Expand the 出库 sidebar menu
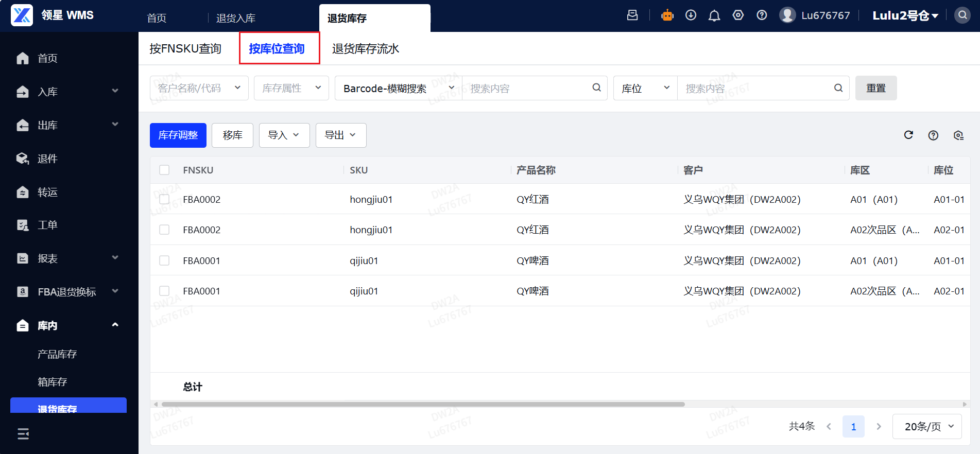This screenshot has height=454, width=980. click(x=115, y=125)
